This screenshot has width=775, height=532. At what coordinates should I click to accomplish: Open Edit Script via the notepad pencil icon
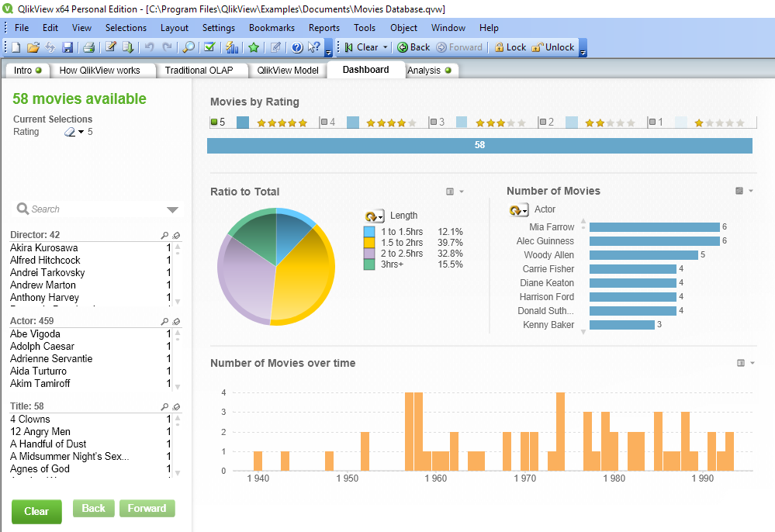pos(111,47)
